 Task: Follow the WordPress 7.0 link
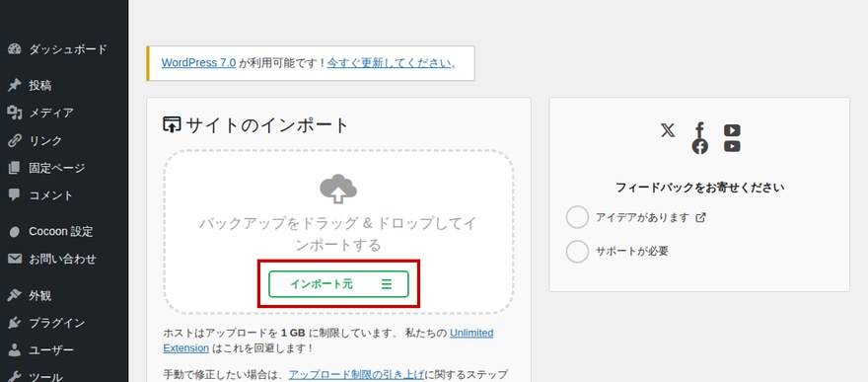[x=198, y=62]
